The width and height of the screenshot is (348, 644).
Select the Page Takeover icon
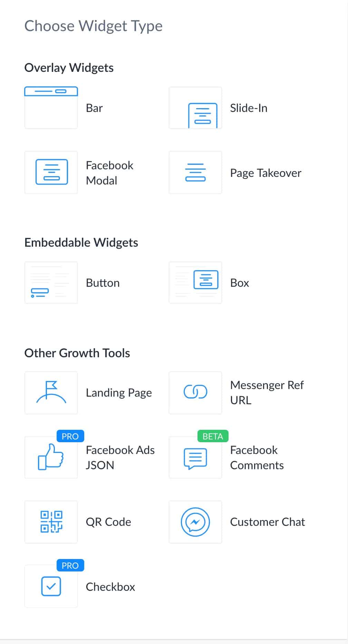tap(195, 172)
